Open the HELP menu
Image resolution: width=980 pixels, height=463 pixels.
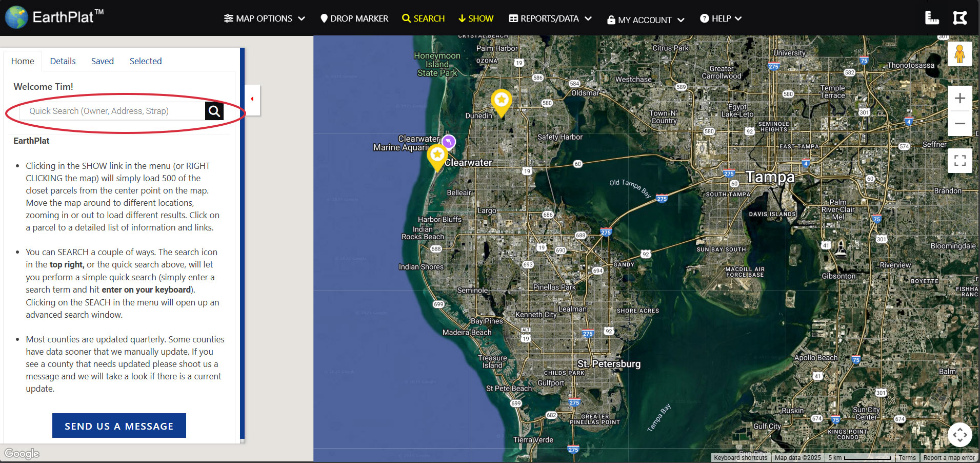[721, 18]
